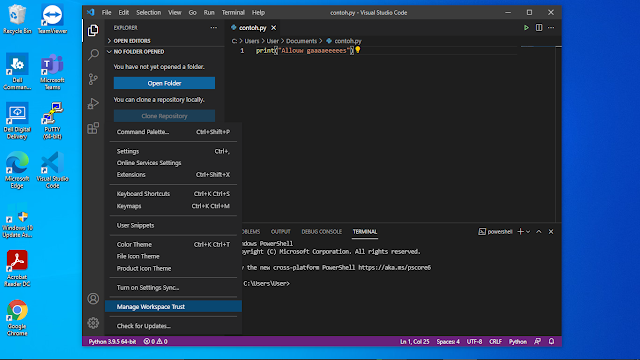Viewport: 640px width, 360px height.
Task: Switch to the Output panel tab
Action: 280,231
